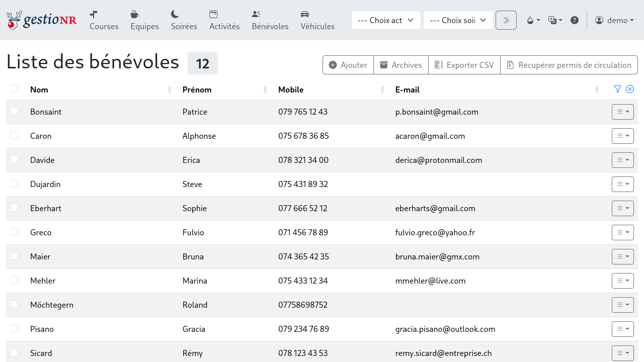Click the Ajouter button
The image size is (644, 362).
click(348, 65)
